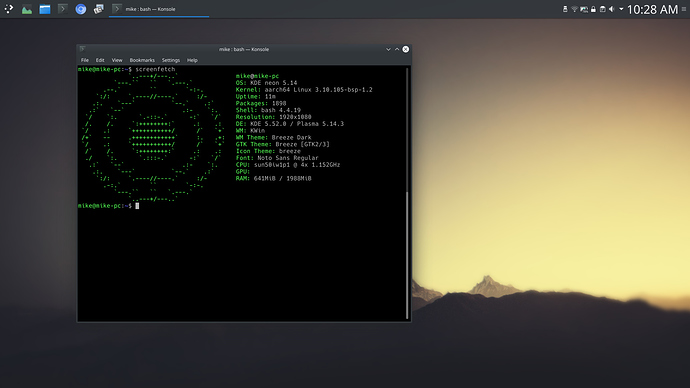Screen dimensions: 690x388
Task: Click the 'OS: KDE neon 5.14' line
Action: pos(266,83)
